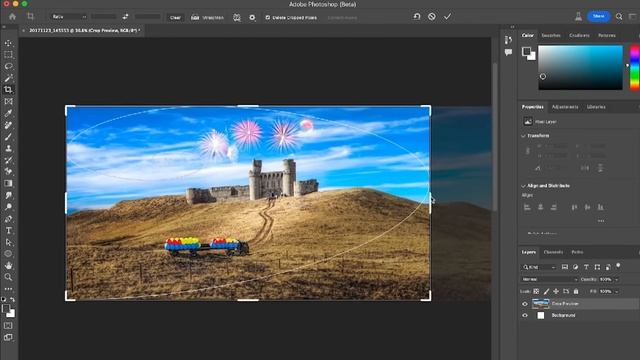Screen dimensions: 640x360
Task: Select the Rectangular Marquee tool
Action: click(8, 55)
